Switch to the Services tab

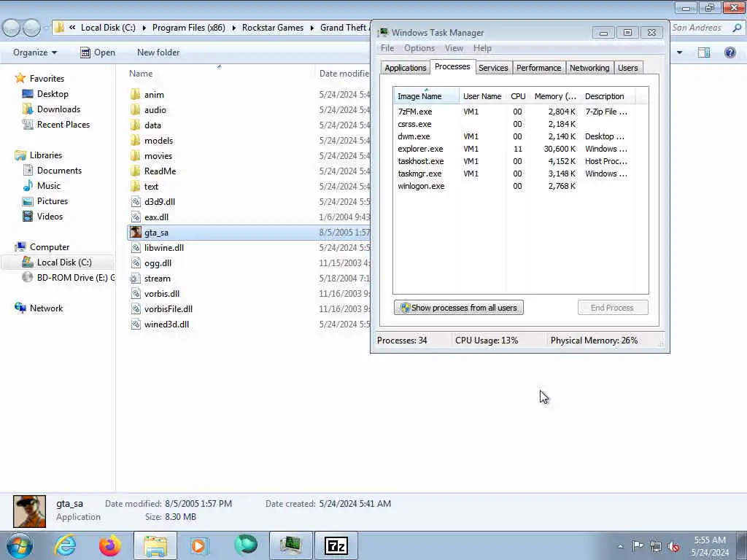point(493,68)
